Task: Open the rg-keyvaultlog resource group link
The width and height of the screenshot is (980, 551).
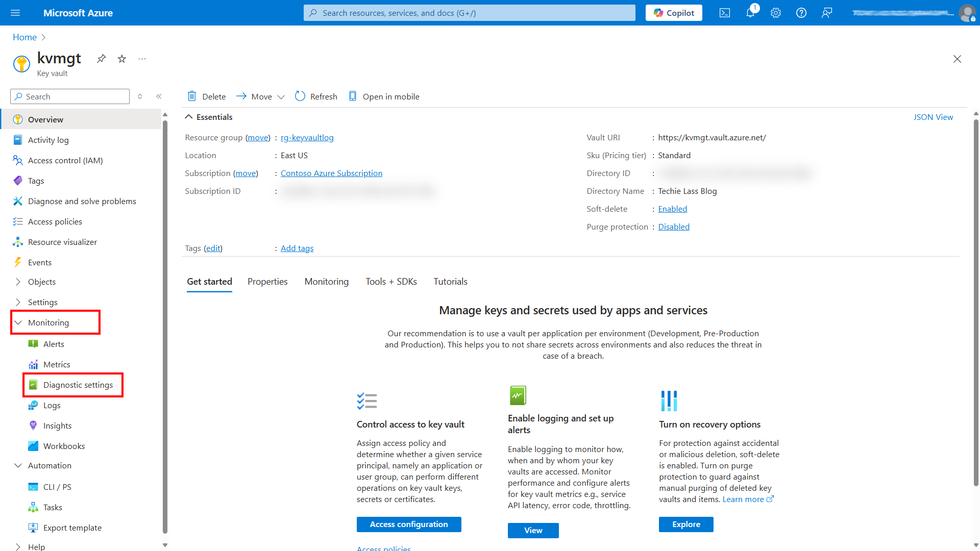Action: 307,137
